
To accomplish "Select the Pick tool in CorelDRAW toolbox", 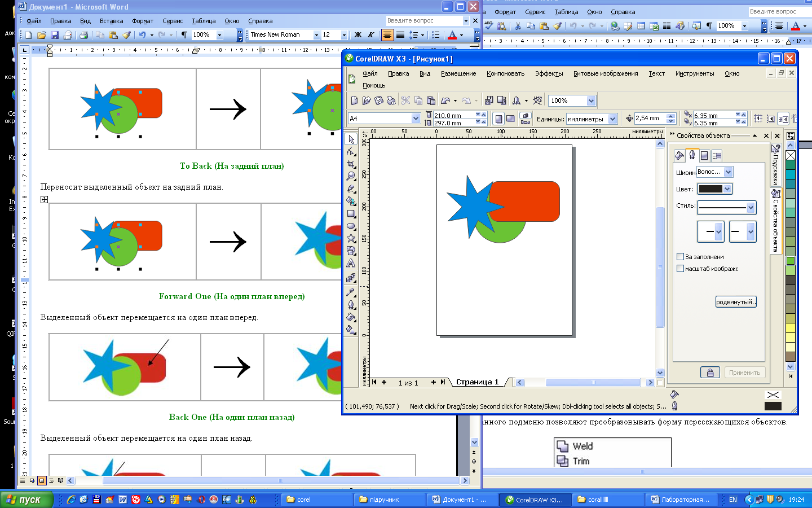I will [351, 139].
